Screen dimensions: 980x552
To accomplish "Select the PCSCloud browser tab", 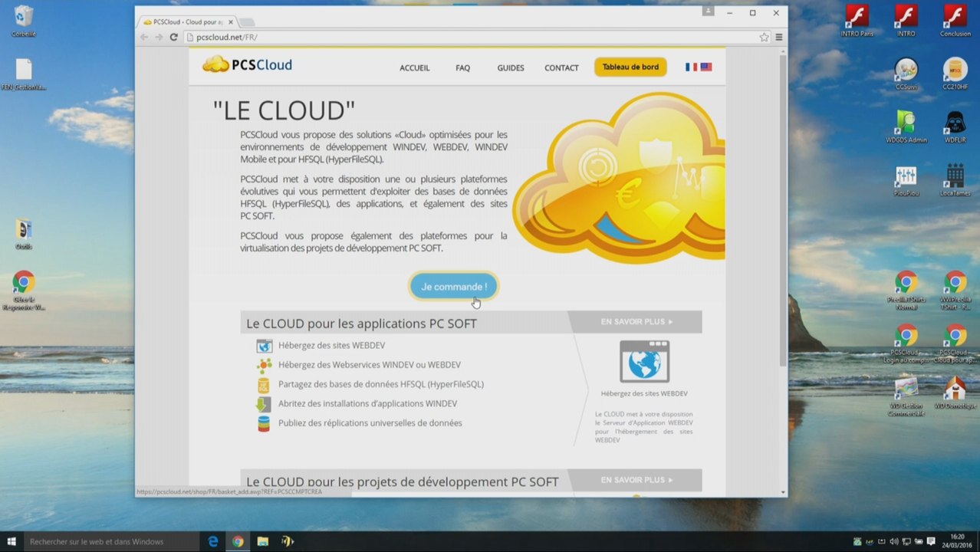I will [x=188, y=22].
